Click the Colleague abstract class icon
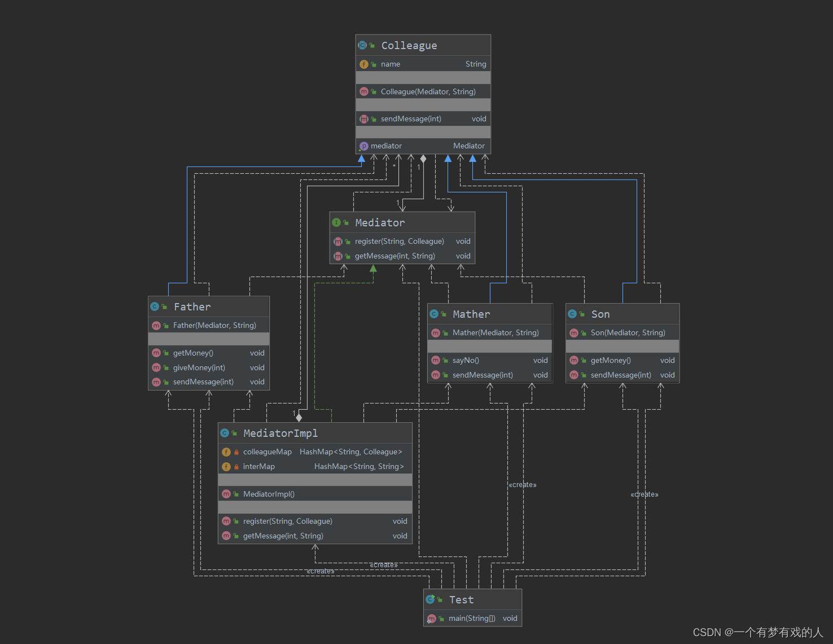This screenshot has width=833, height=644. click(362, 45)
